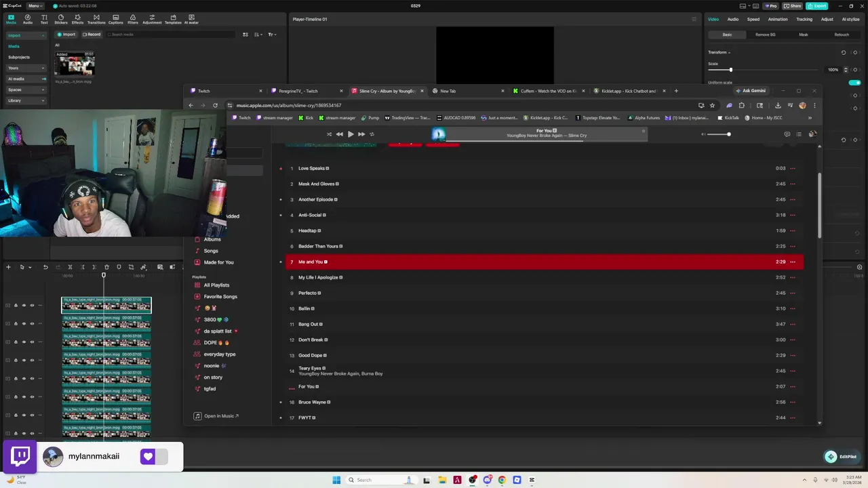This screenshot has height=488, width=868.
Task: Open the Stickers panel in CapCut
Action: [61, 20]
